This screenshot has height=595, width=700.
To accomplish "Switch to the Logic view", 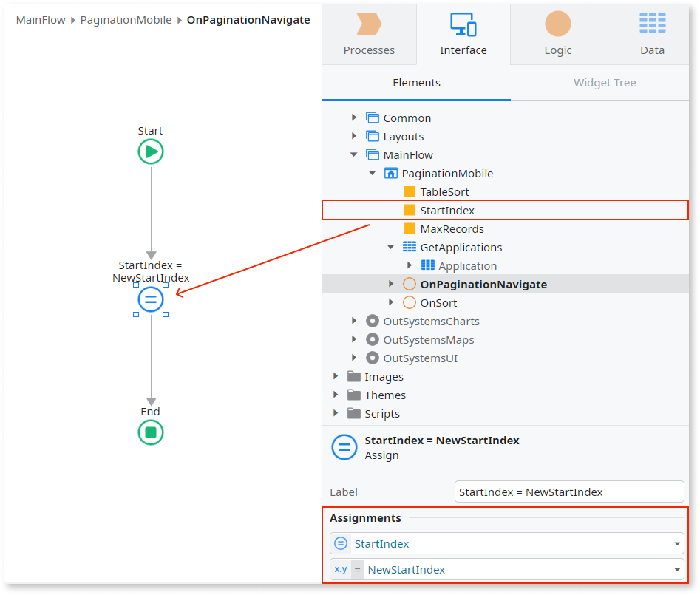I will (x=557, y=35).
